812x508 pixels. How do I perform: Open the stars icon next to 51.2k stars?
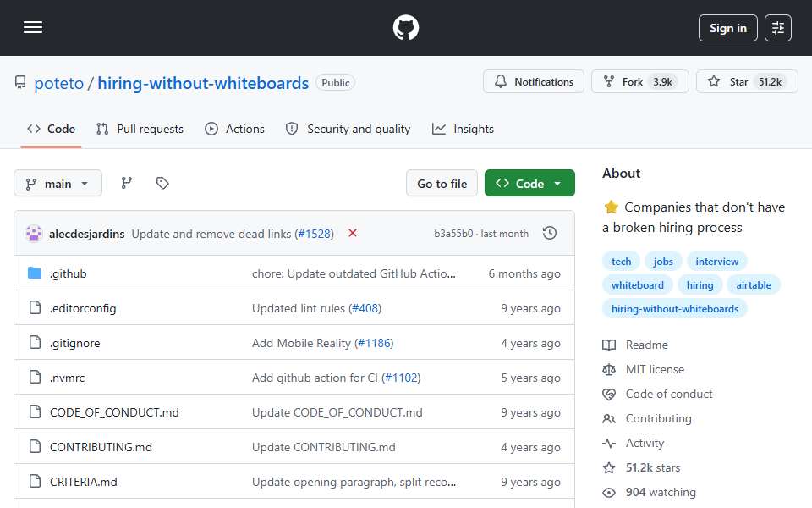click(609, 467)
